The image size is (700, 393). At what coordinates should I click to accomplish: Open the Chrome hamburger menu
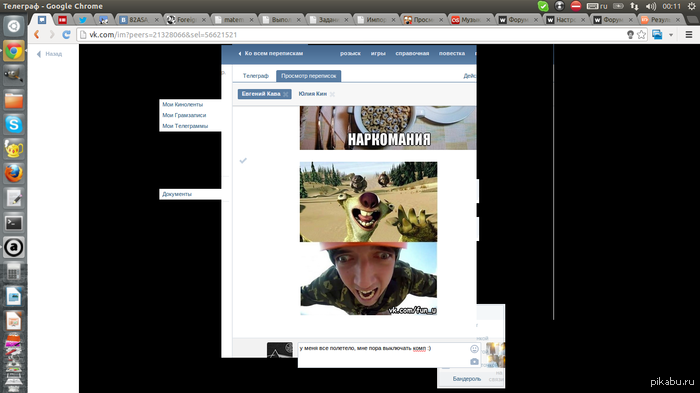click(689, 34)
